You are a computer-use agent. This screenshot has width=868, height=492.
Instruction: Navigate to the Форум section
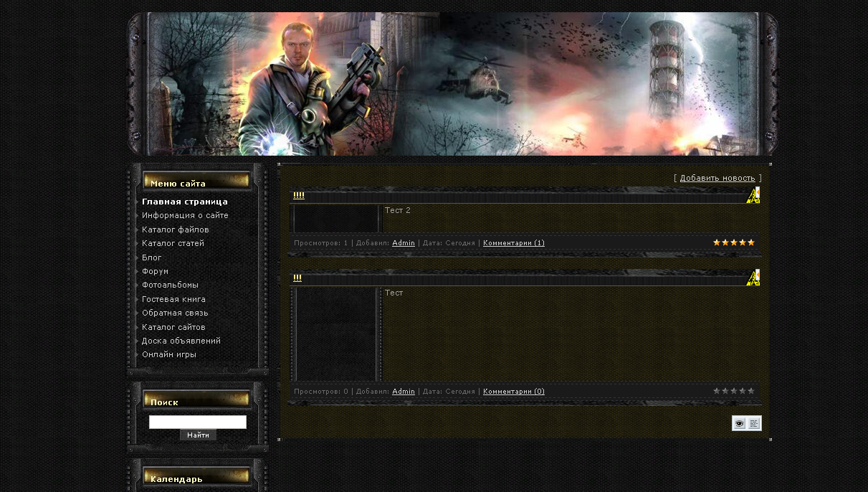[156, 271]
